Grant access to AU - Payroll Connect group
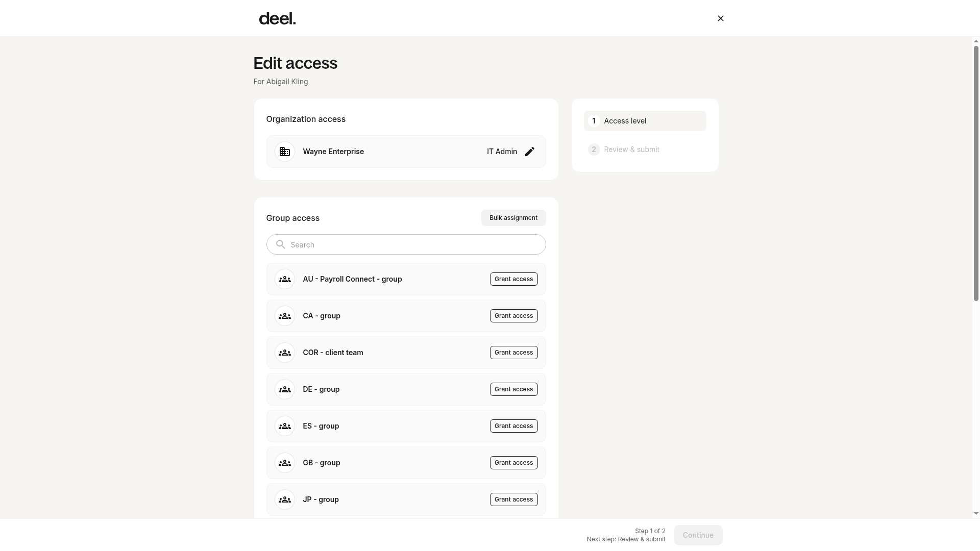This screenshot has width=980, height=551. click(514, 279)
